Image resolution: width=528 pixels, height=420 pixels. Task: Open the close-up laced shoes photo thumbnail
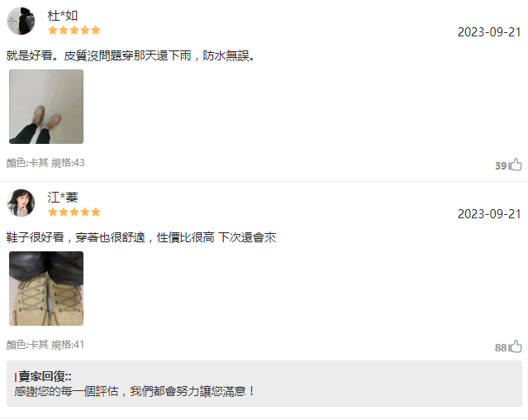pyautogui.click(x=46, y=289)
